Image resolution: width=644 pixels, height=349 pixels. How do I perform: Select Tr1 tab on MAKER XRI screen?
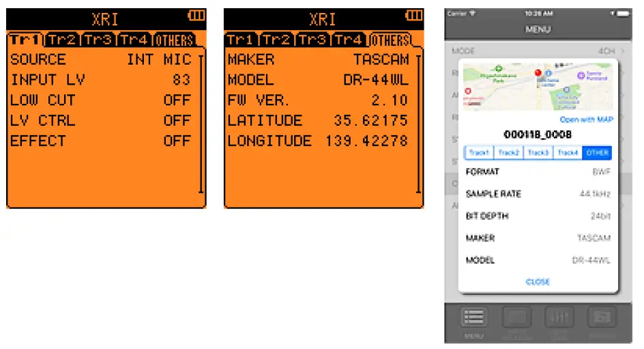pyautogui.click(x=241, y=40)
